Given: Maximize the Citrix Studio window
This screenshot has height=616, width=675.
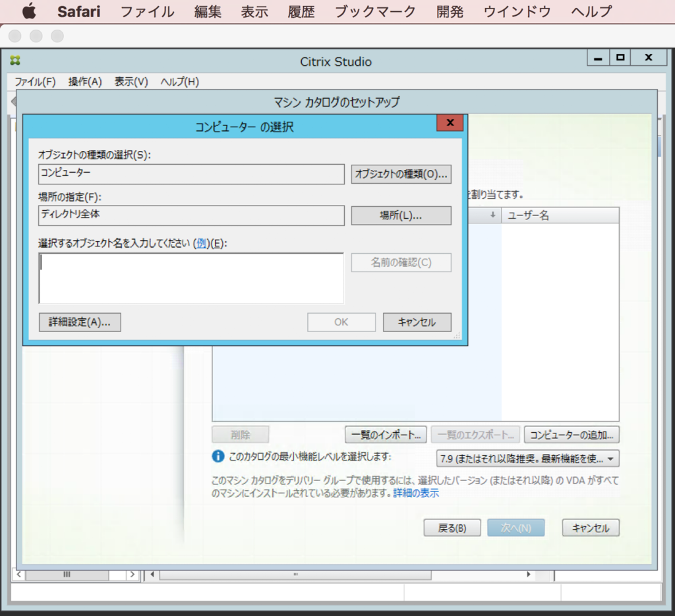Looking at the screenshot, I should coord(620,57).
